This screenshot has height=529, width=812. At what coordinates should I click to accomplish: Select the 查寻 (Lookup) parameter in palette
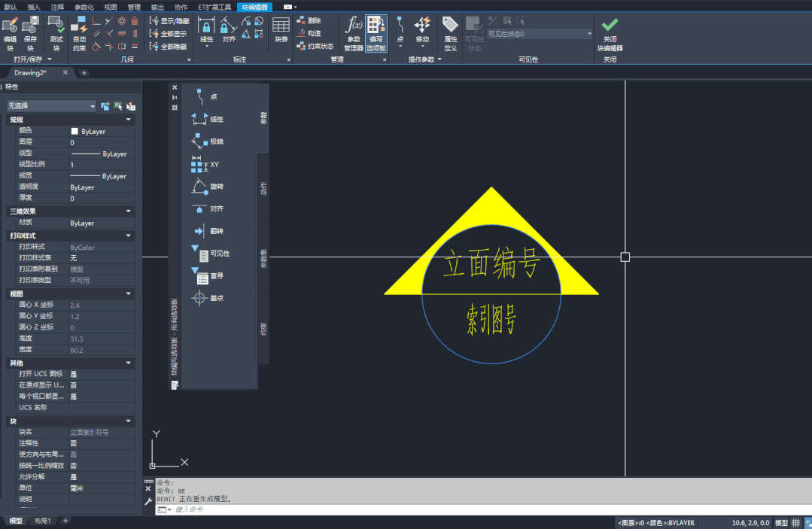208,275
